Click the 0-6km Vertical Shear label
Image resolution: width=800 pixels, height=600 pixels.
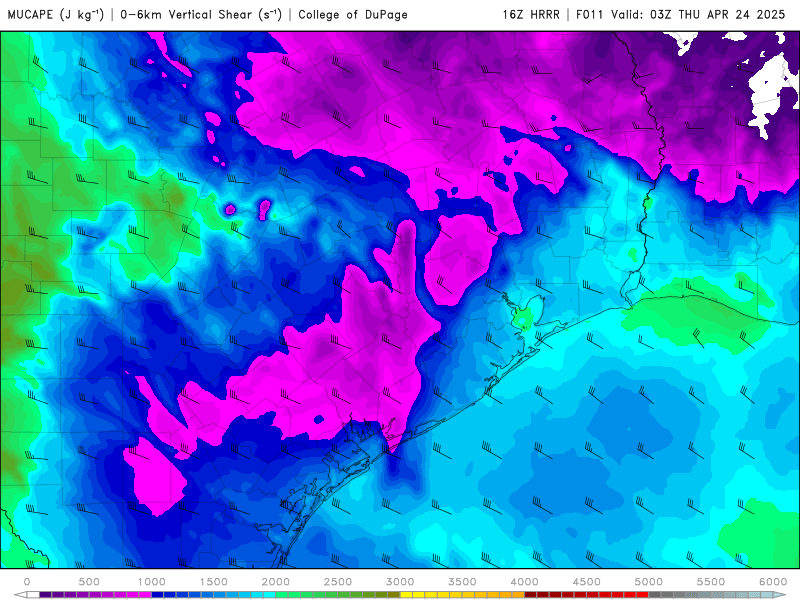click(201, 15)
